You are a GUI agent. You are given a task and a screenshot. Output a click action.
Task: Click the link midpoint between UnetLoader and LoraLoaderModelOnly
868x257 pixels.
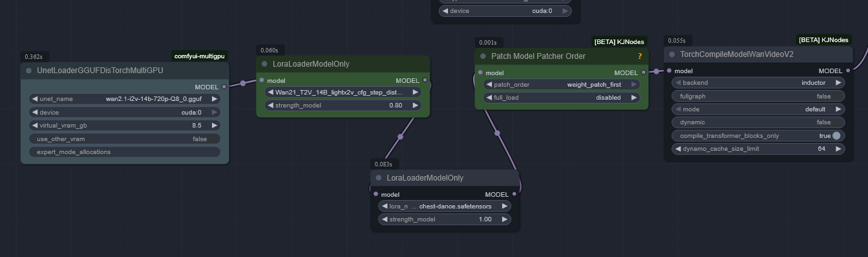242,83
